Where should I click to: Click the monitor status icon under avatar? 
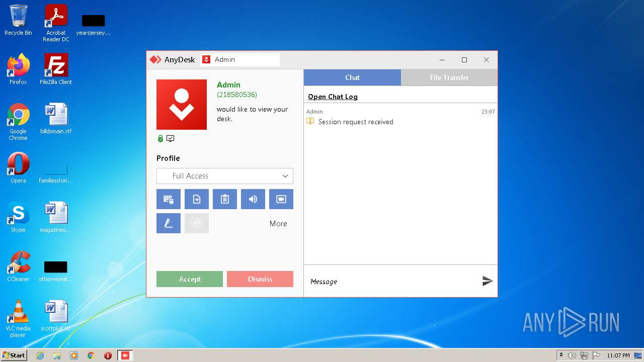[x=171, y=138]
